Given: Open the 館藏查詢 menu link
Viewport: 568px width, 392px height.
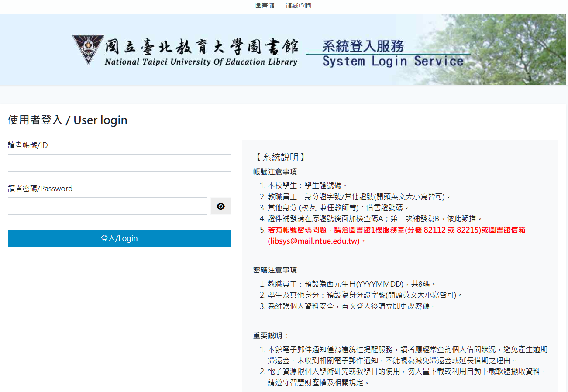Looking at the screenshot, I should pyautogui.click(x=298, y=6).
